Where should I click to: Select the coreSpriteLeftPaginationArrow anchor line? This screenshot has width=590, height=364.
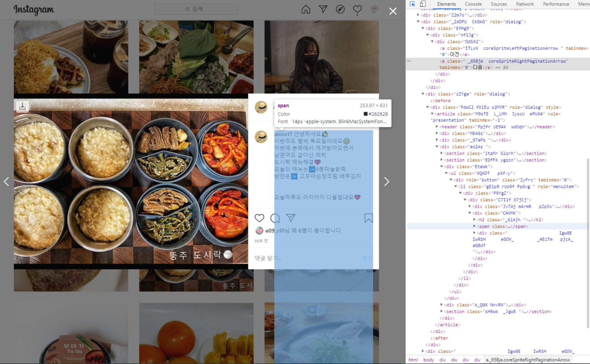[514, 51]
